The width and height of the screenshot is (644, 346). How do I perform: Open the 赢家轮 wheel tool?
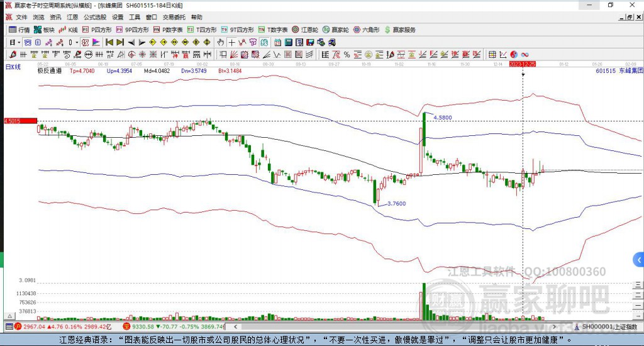(335, 30)
